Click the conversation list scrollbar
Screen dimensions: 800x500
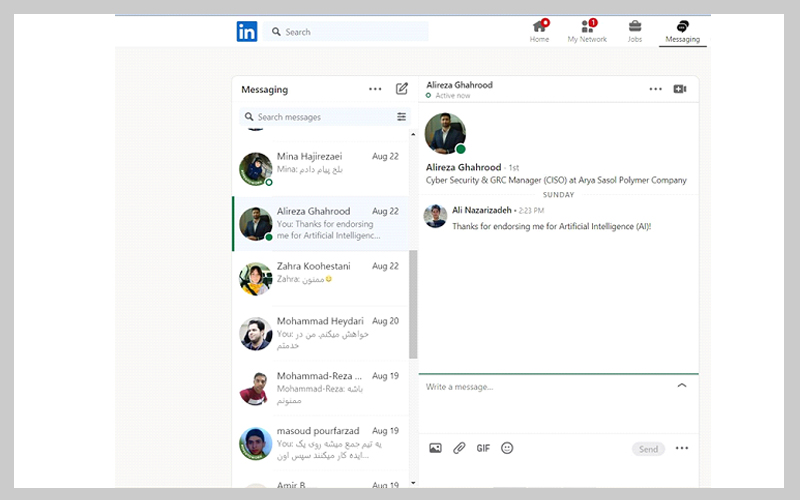(x=413, y=300)
